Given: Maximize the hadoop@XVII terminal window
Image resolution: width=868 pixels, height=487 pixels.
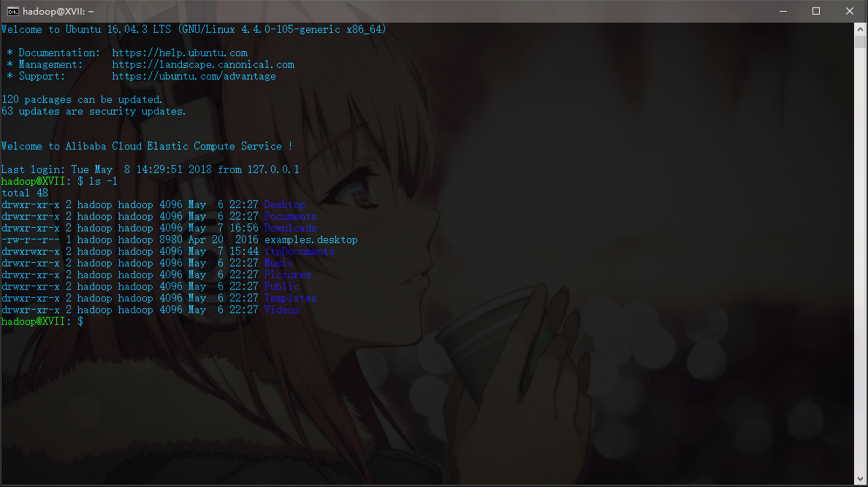Looking at the screenshot, I should click(816, 11).
